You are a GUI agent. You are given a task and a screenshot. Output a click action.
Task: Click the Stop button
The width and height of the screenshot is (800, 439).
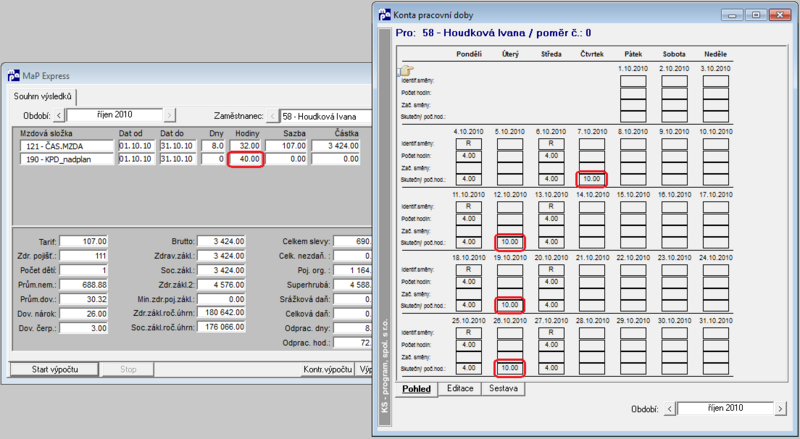tap(128, 369)
